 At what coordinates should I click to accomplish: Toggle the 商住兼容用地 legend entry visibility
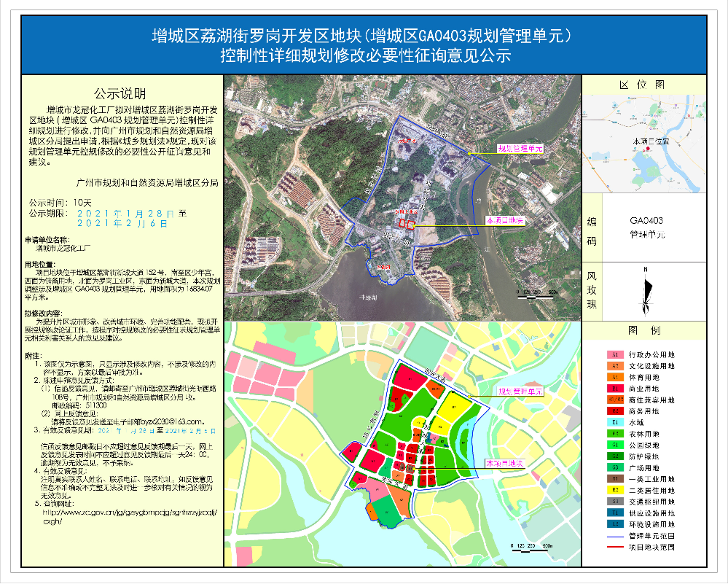click(x=614, y=400)
